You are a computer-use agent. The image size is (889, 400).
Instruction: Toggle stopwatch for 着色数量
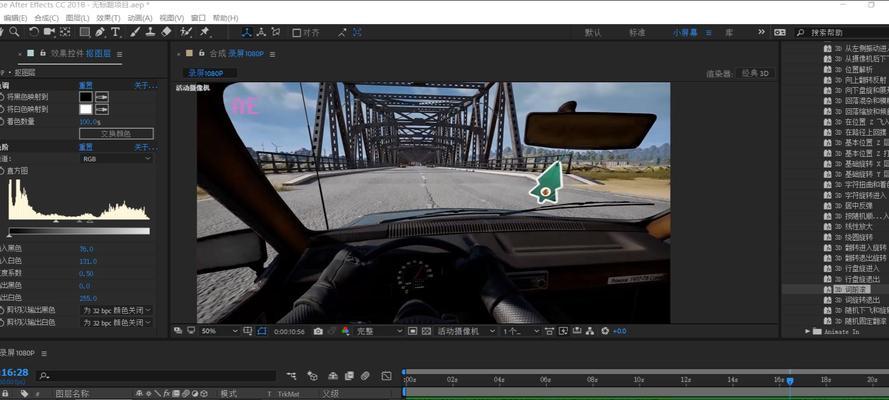click(2, 122)
